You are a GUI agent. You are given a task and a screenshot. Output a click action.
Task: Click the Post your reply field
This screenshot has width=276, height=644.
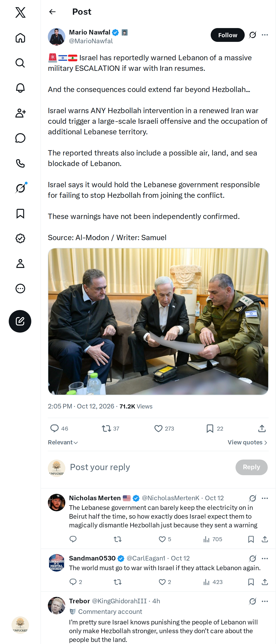pyautogui.click(x=150, y=467)
